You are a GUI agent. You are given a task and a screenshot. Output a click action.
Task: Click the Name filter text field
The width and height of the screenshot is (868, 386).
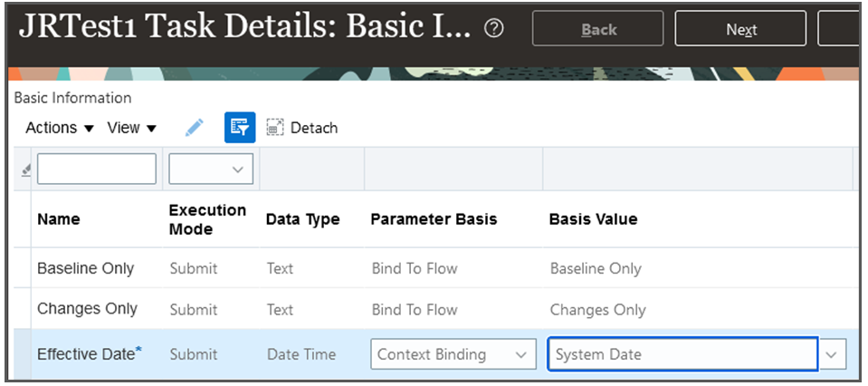pos(96,169)
